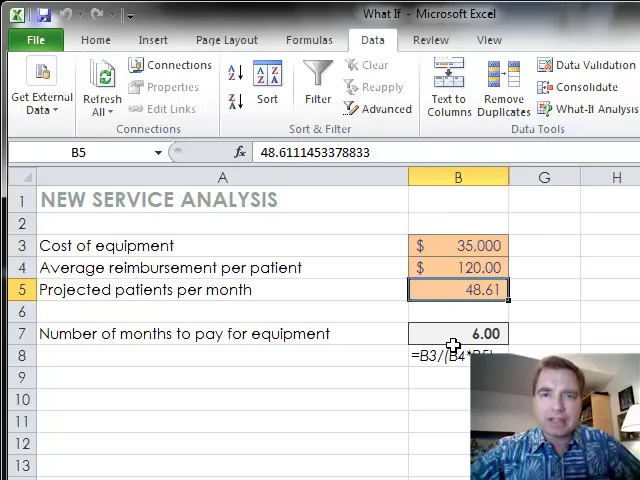Viewport: 640px width, 480px height.
Task: Open the green File tab
Action: (35, 40)
